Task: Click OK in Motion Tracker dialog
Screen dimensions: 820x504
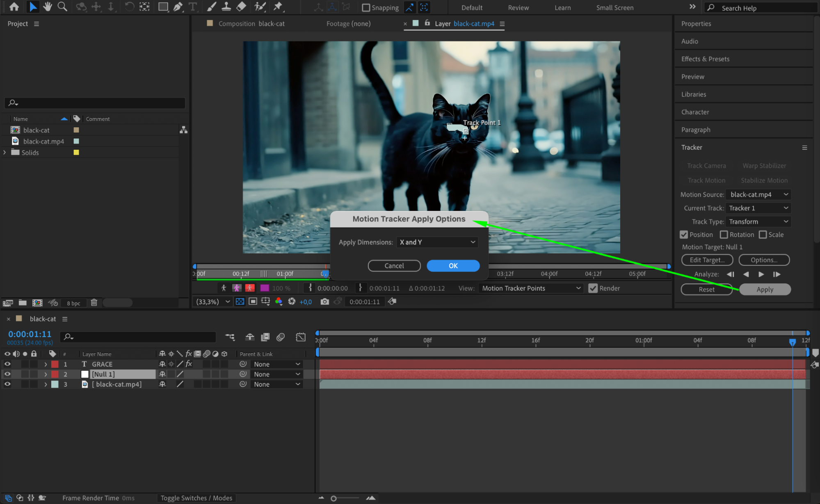Action: (453, 266)
